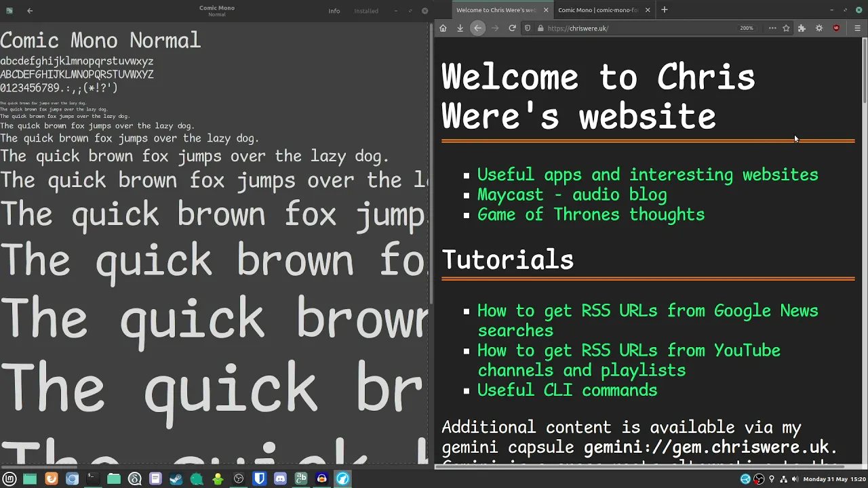
Task: Open the volume control in tray
Action: 795,479
